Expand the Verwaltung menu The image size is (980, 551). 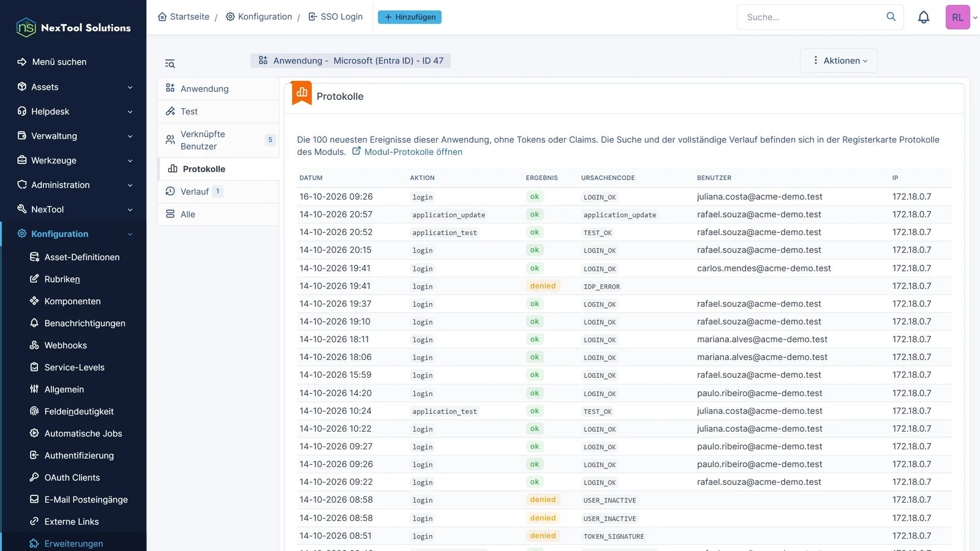tap(74, 136)
